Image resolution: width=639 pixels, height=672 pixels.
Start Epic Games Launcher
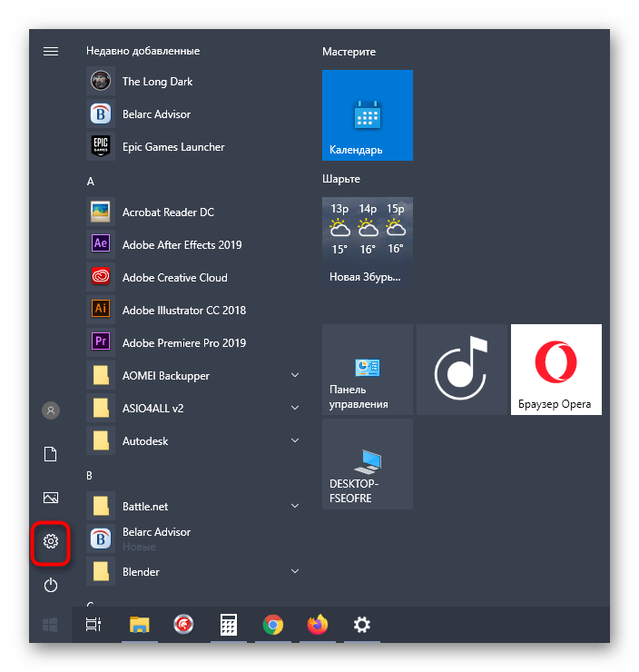(192, 146)
